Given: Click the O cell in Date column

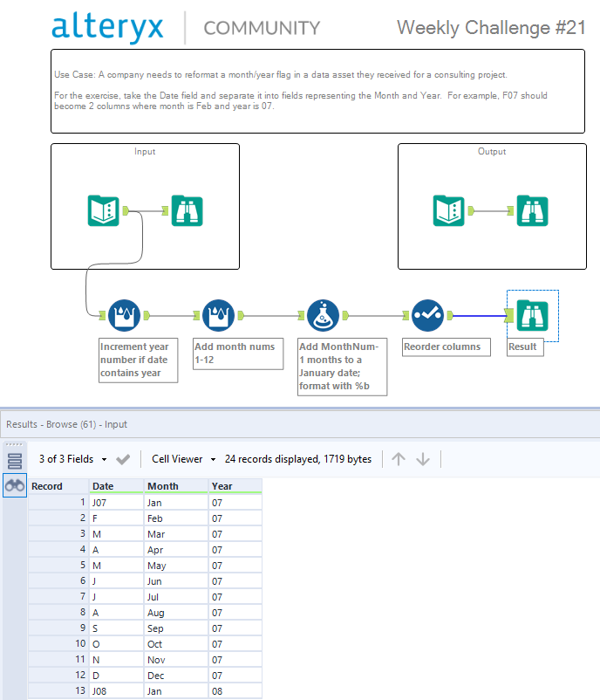Looking at the screenshot, I should point(117,644).
